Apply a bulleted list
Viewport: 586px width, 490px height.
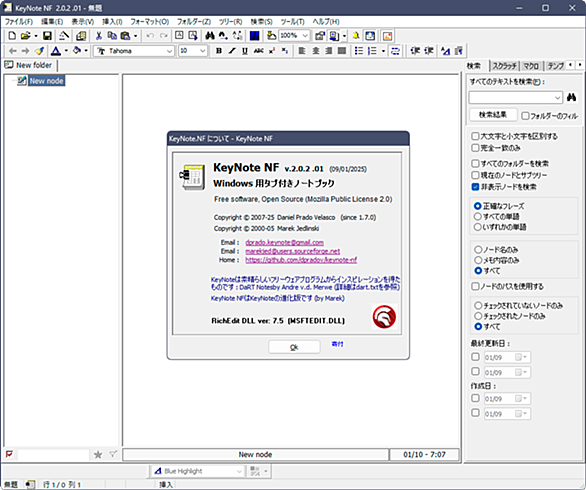click(359, 51)
